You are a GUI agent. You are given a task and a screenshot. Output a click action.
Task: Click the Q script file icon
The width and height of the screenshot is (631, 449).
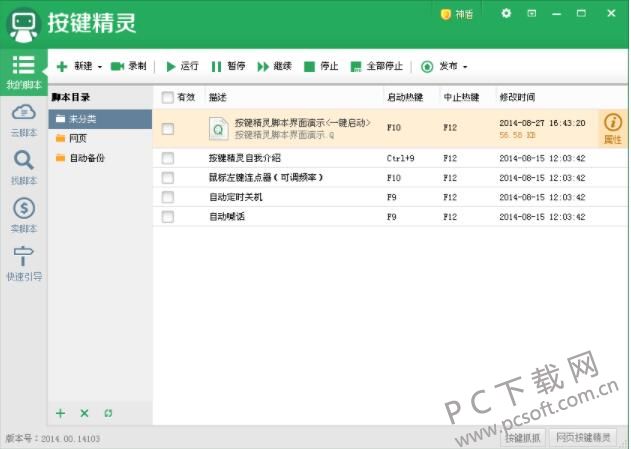219,129
